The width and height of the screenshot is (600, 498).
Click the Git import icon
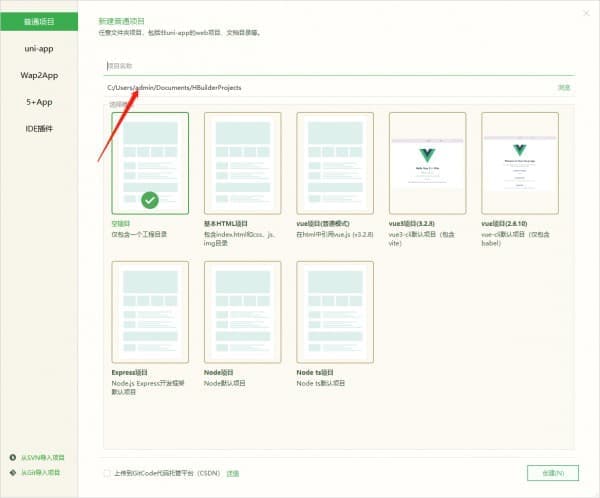(13, 472)
